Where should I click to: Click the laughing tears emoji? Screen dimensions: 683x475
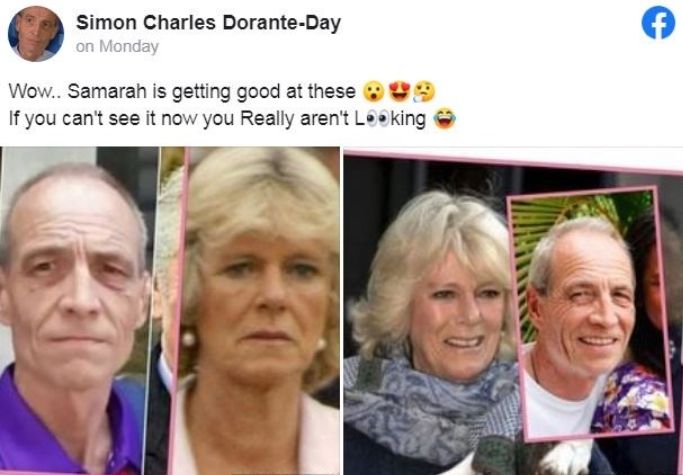click(445, 119)
